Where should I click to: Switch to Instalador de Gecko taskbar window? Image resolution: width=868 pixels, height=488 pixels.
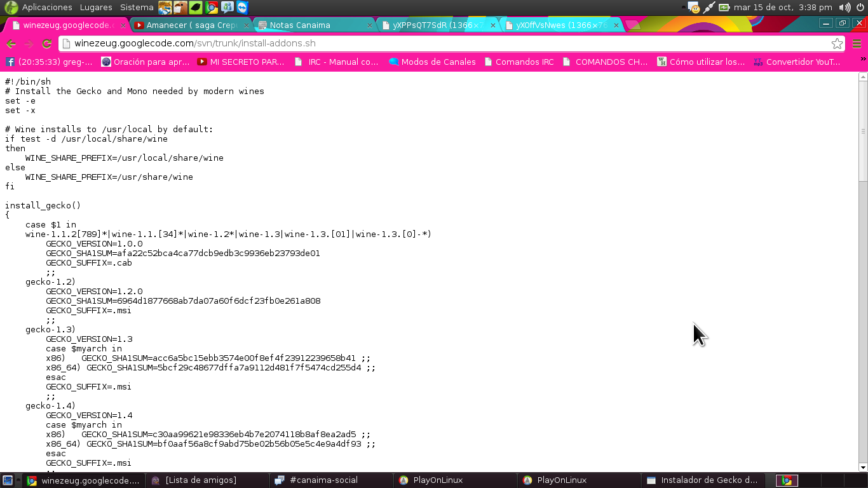(x=705, y=480)
